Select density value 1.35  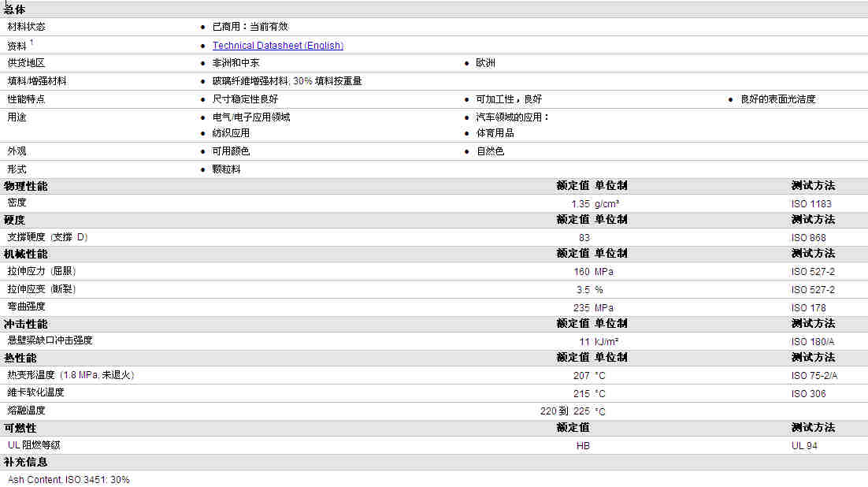tap(581, 204)
